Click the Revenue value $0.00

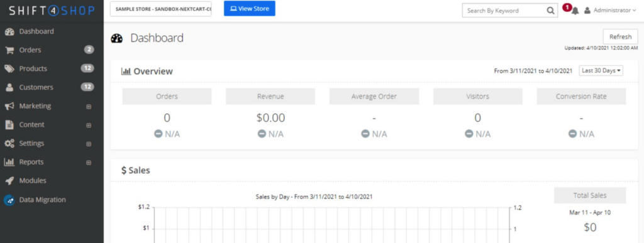point(270,118)
